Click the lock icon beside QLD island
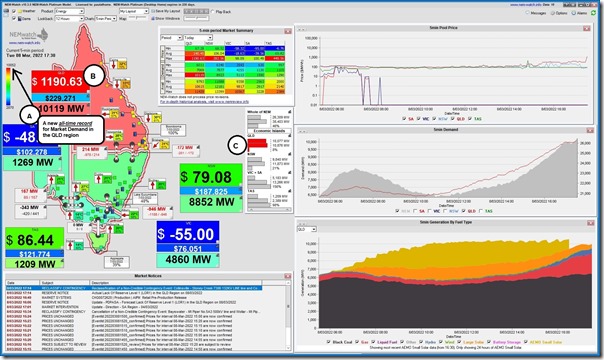604x360 pixels. 289,136
